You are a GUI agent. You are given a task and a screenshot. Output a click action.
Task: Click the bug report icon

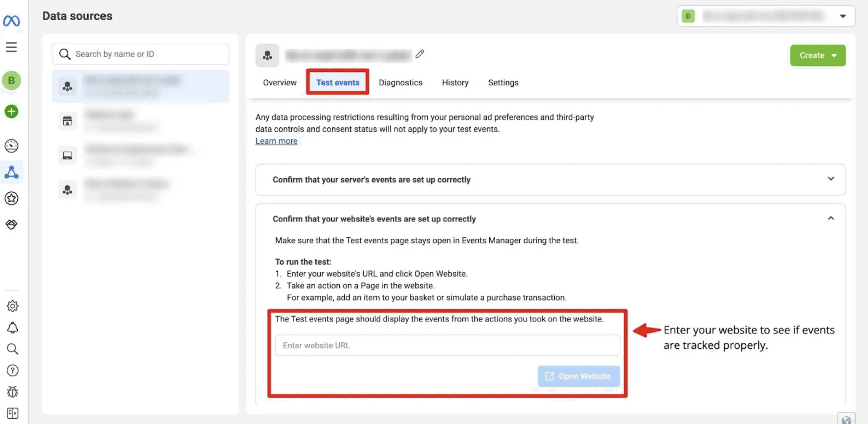click(x=12, y=392)
